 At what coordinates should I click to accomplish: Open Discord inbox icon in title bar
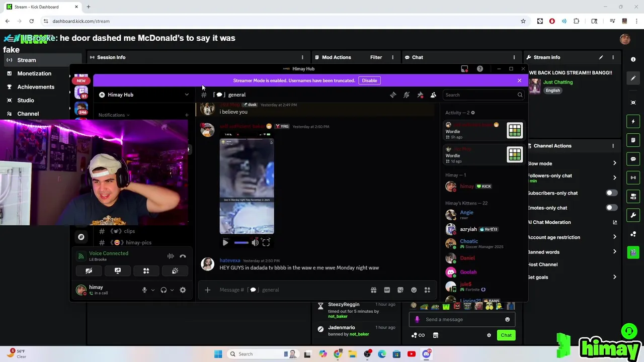tap(464, 69)
